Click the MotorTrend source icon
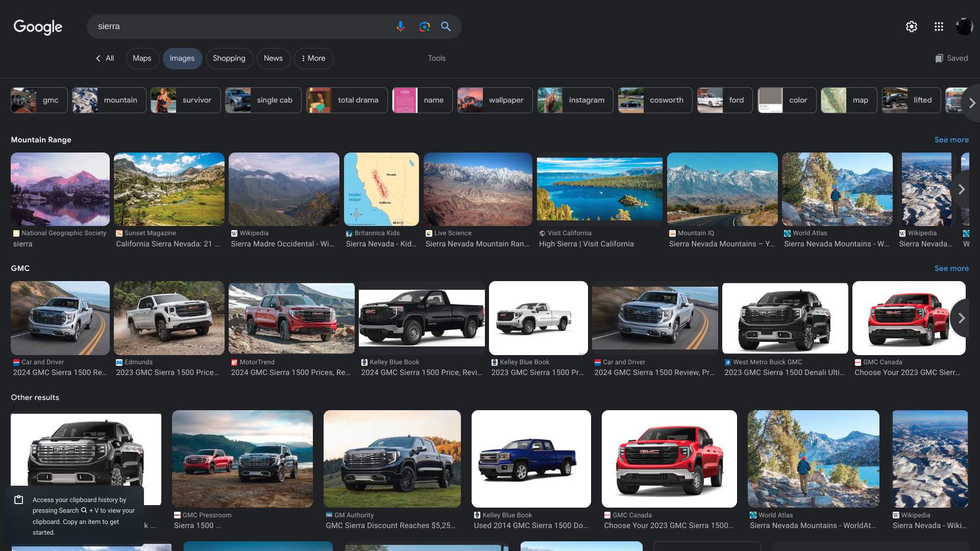This screenshot has height=551, width=980. point(234,362)
